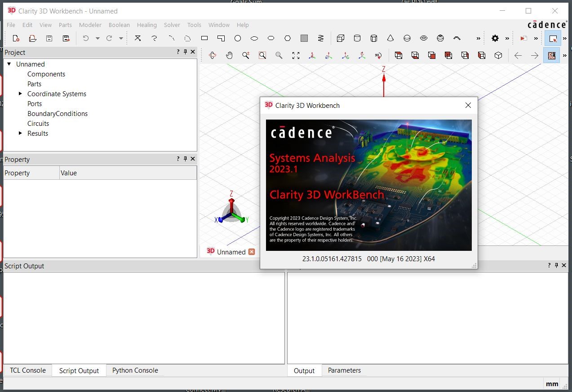
Task: Select Ports in the project tree
Action: (x=35, y=104)
